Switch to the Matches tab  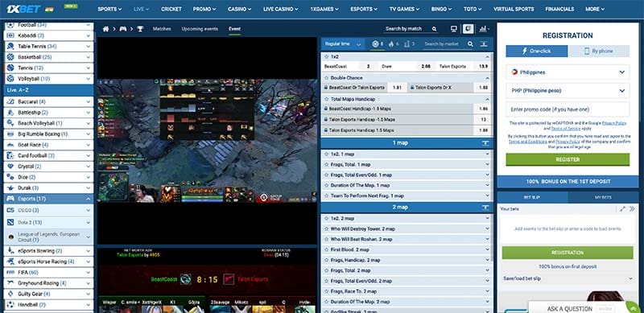coord(162,29)
